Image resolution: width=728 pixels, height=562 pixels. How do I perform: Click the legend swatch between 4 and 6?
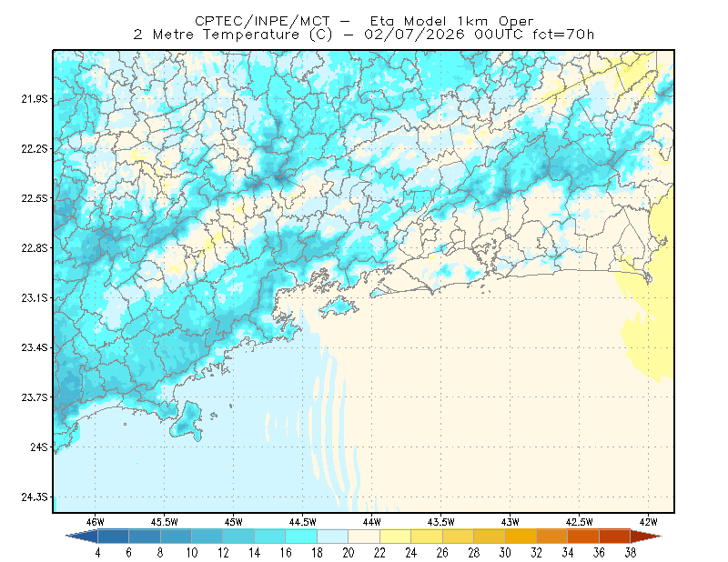113,537
